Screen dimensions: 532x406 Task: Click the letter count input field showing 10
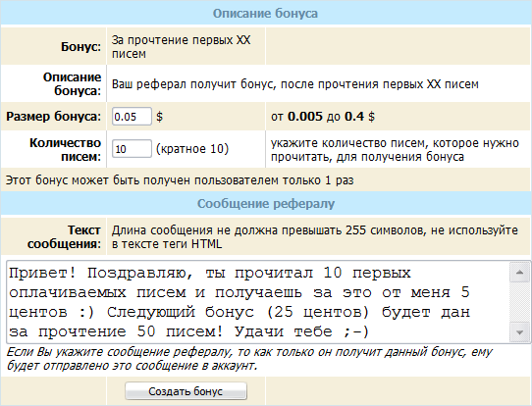click(132, 149)
